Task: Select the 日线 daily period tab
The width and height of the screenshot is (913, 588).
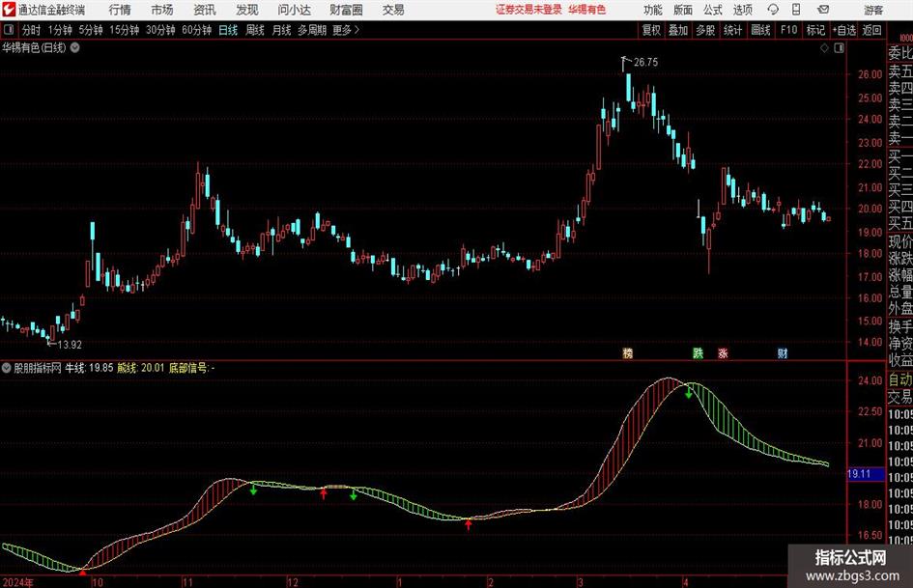Action: [x=228, y=30]
